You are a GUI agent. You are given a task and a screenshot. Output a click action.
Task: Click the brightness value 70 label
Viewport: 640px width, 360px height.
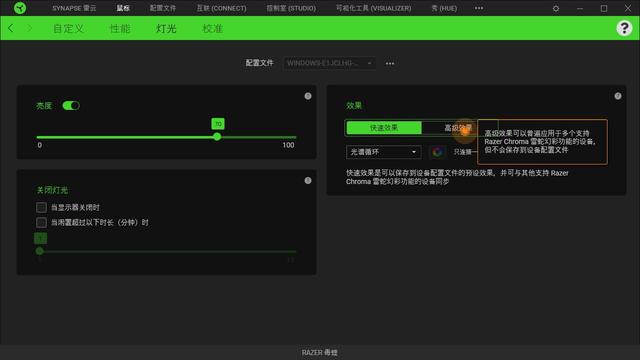pos(218,124)
